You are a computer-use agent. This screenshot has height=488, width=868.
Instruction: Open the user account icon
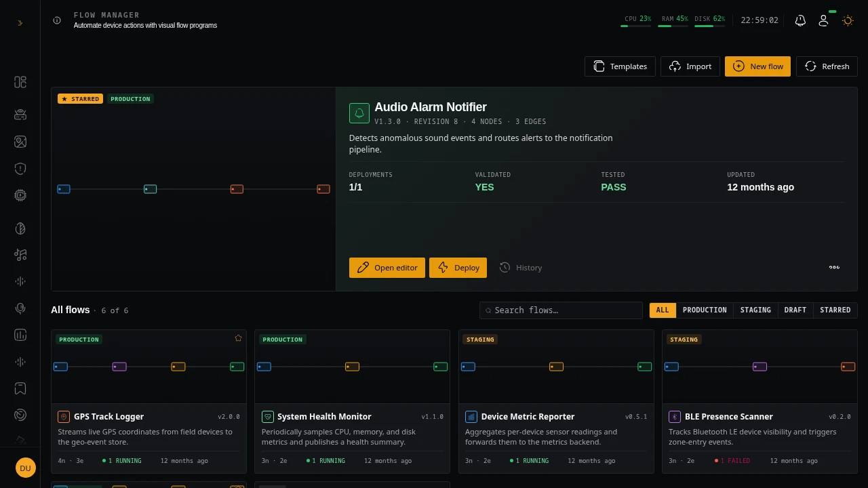823,20
